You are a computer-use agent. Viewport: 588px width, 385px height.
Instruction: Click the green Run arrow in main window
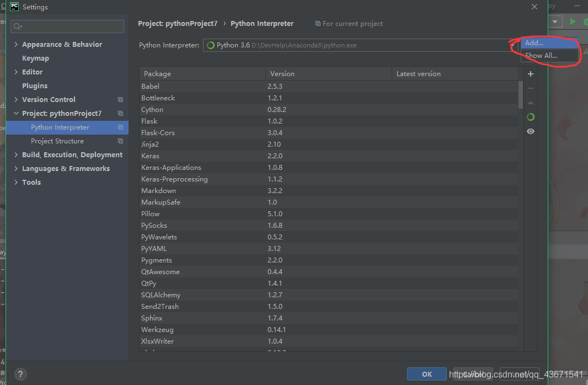[x=573, y=22]
